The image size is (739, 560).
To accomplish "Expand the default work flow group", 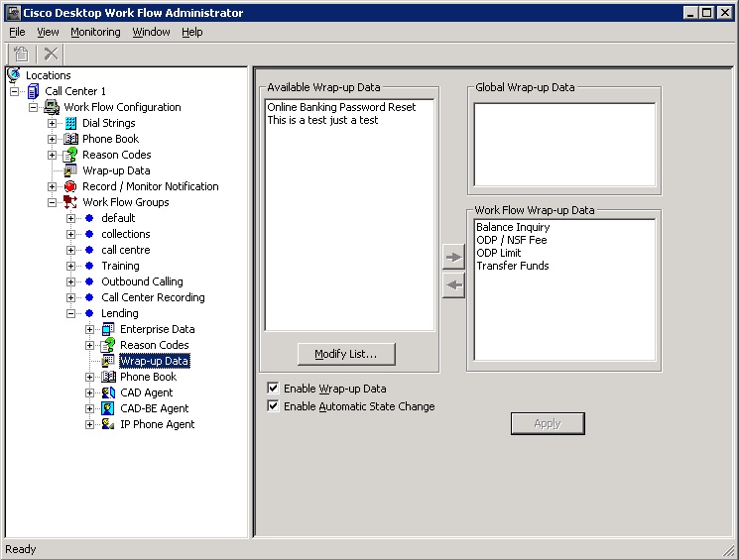I will tap(70, 218).
